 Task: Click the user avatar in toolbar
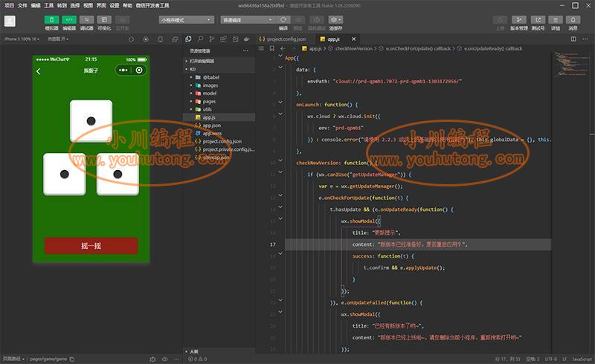(x=10, y=21)
